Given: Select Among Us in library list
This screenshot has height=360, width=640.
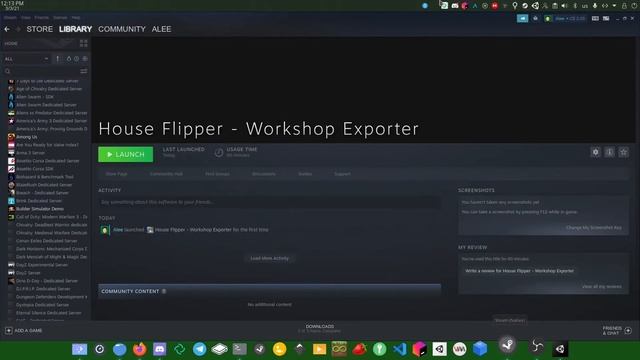Looking at the screenshot, I should click(27, 137).
